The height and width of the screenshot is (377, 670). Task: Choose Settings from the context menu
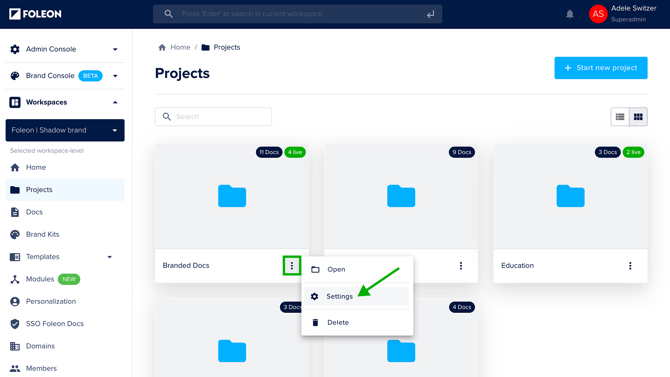click(357, 296)
